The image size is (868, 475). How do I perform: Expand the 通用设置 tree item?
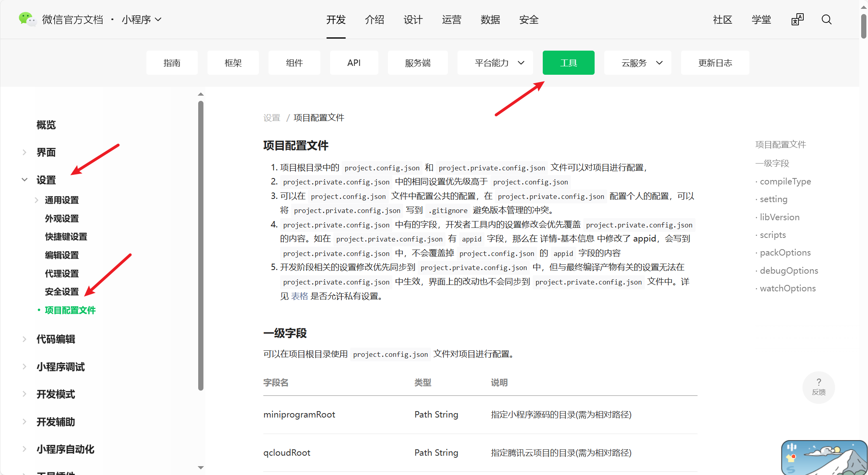coord(37,200)
